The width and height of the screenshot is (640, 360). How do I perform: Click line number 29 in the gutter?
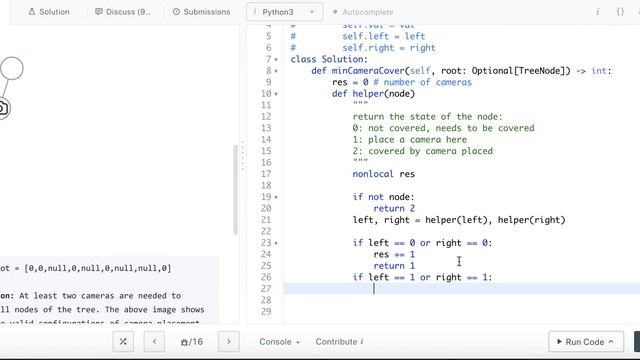tap(266, 311)
